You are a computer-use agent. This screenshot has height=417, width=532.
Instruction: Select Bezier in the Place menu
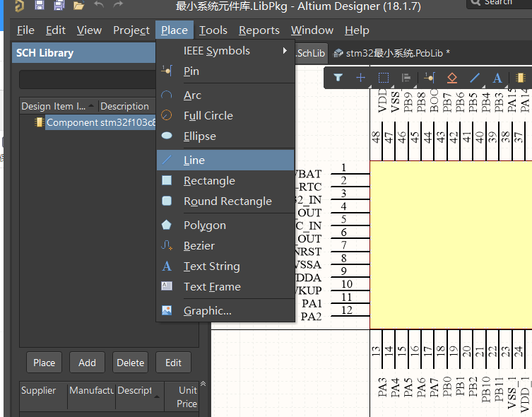(x=225, y=246)
